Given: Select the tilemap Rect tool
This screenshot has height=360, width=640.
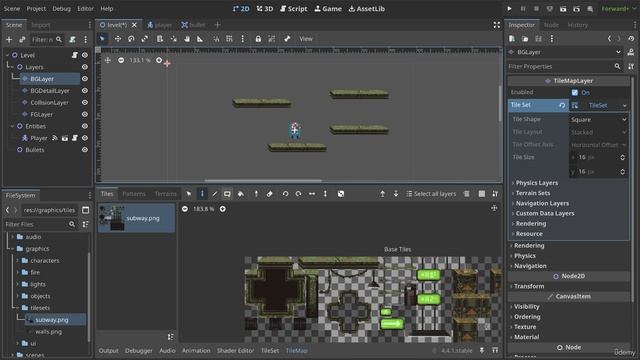Looking at the screenshot, I should (227, 194).
